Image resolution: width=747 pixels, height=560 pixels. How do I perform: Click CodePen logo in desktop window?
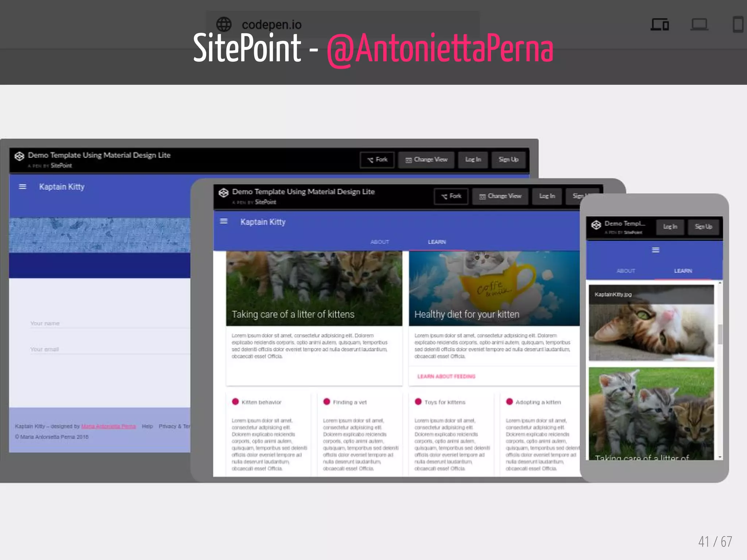click(x=19, y=156)
